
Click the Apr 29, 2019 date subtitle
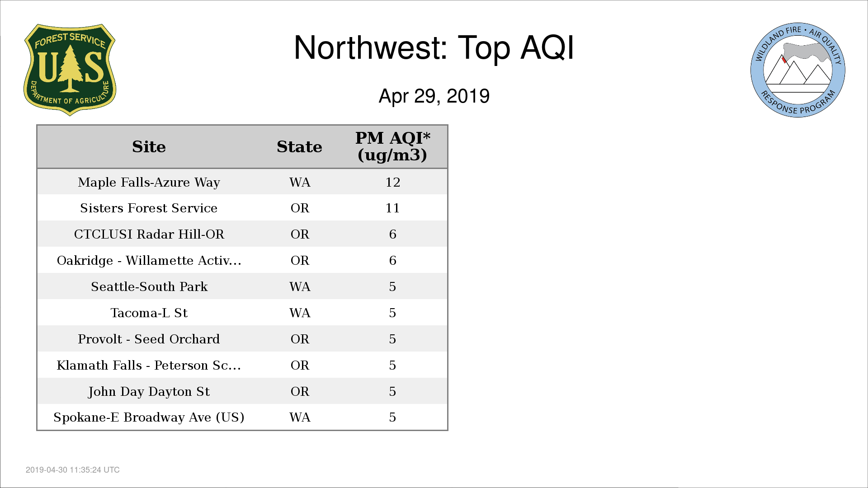[434, 96]
